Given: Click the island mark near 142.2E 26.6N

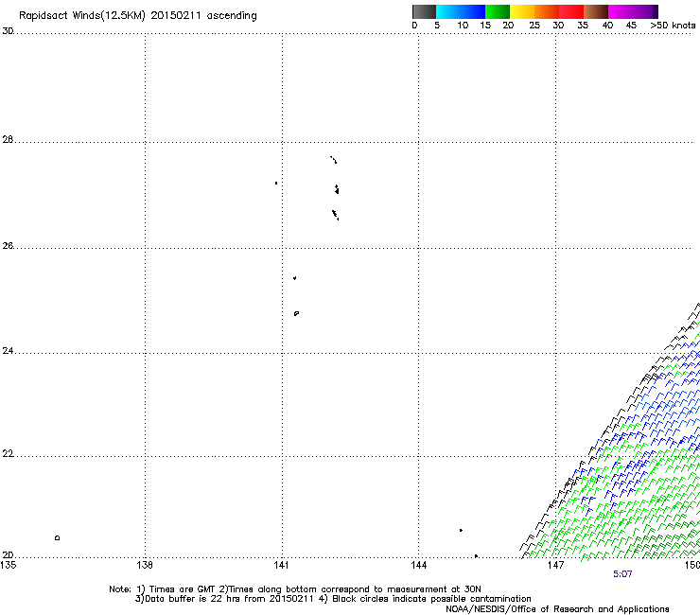Looking at the screenshot, I should pyautogui.click(x=335, y=215).
